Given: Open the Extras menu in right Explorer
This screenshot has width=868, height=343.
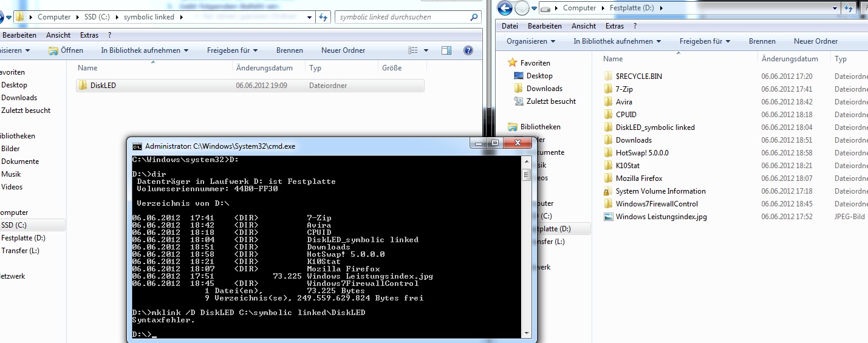Looking at the screenshot, I should point(615,26).
